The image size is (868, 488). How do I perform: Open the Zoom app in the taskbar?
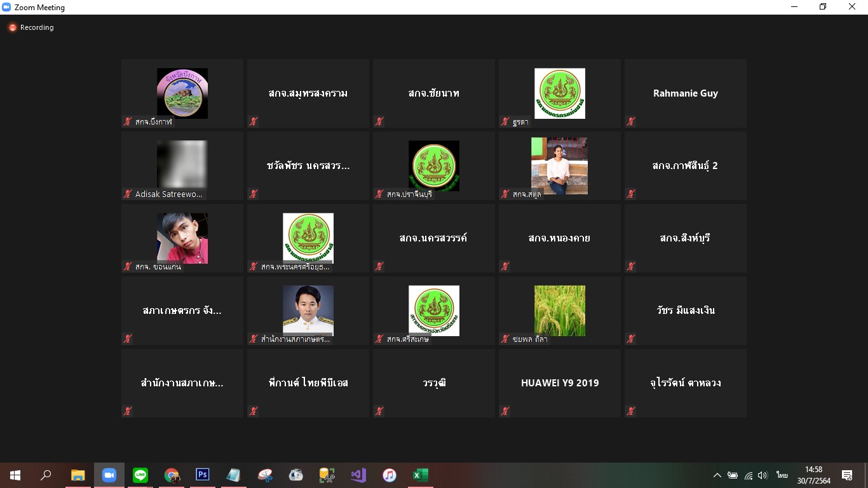(x=109, y=475)
